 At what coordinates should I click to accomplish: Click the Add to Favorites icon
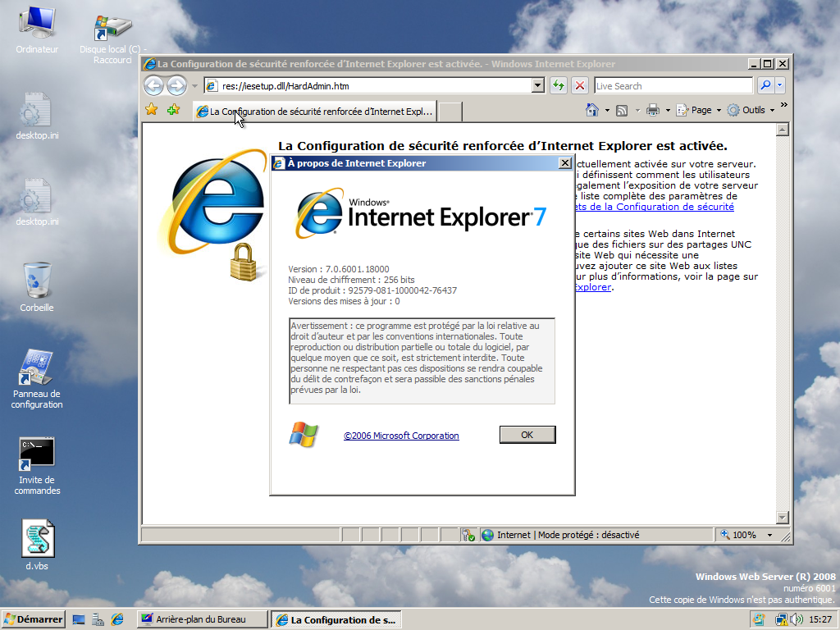point(173,110)
